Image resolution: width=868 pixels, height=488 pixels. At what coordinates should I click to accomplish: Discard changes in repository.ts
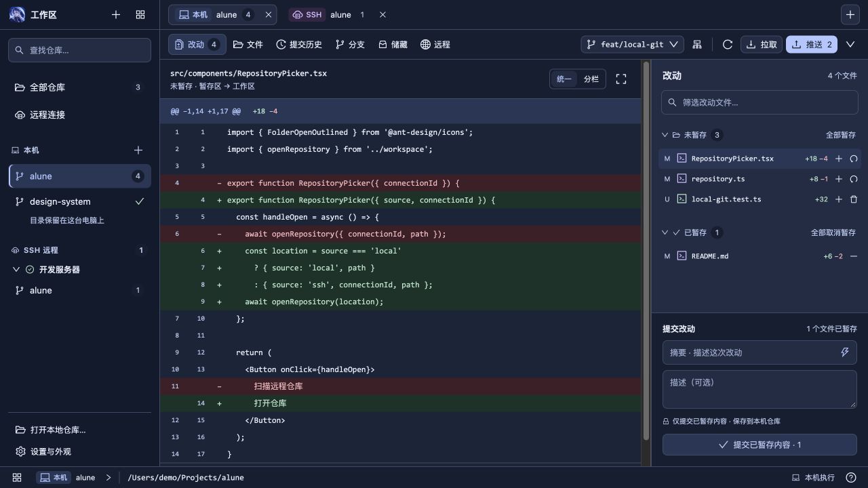pos(854,179)
